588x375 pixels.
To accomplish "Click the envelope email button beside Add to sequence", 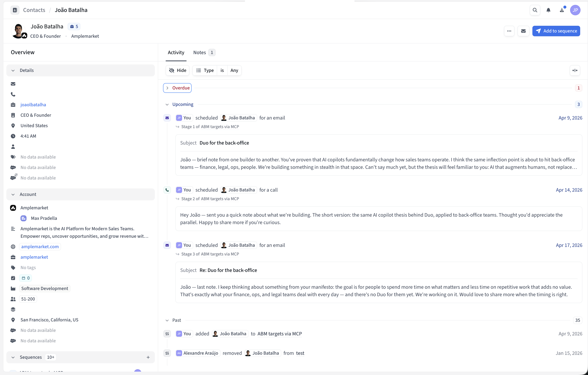I will pos(523,31).
